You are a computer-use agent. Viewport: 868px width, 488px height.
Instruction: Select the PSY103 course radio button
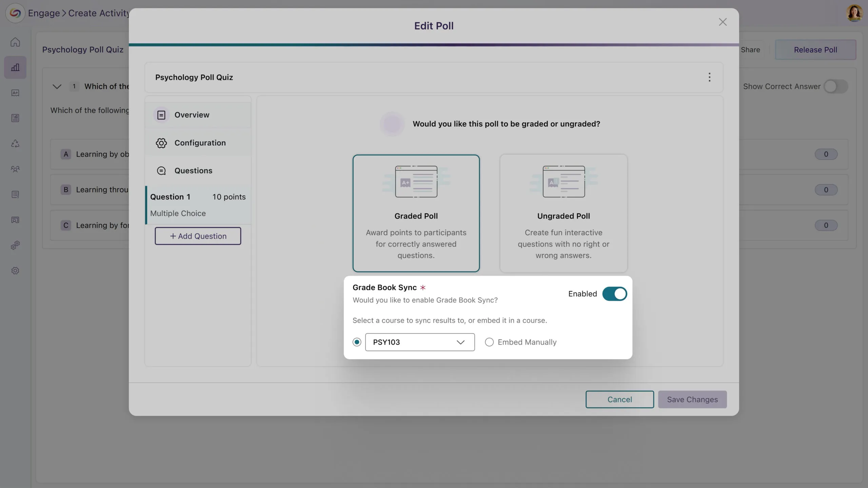click(357, 342)
